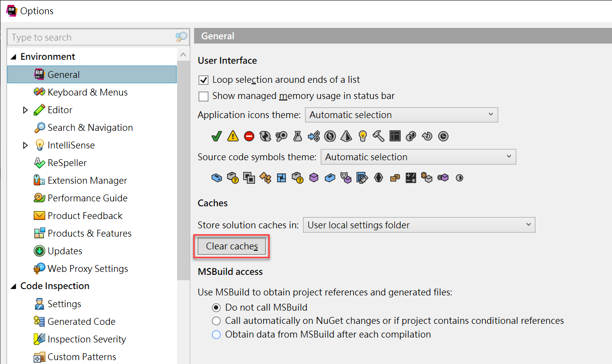Open the Store solution caches dropdown

[419, 225]
